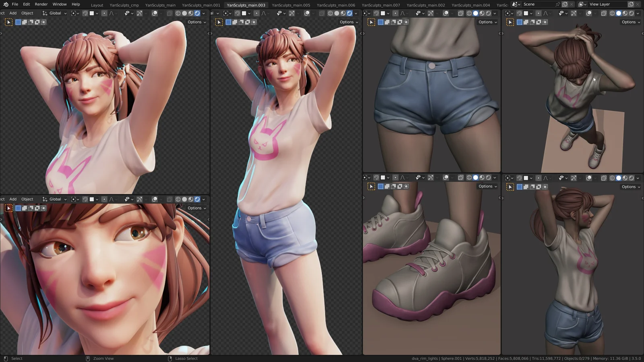Switch to the Layout workspace tab

[97, 5]
